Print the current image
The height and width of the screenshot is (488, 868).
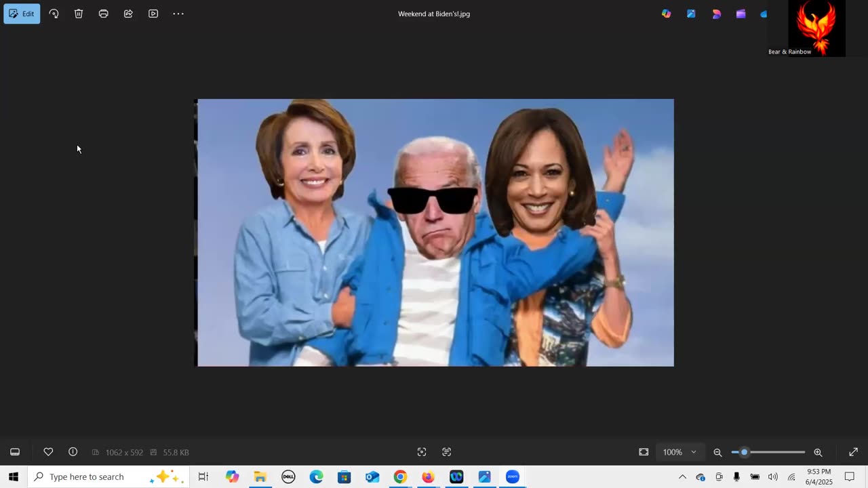point(103,14)
